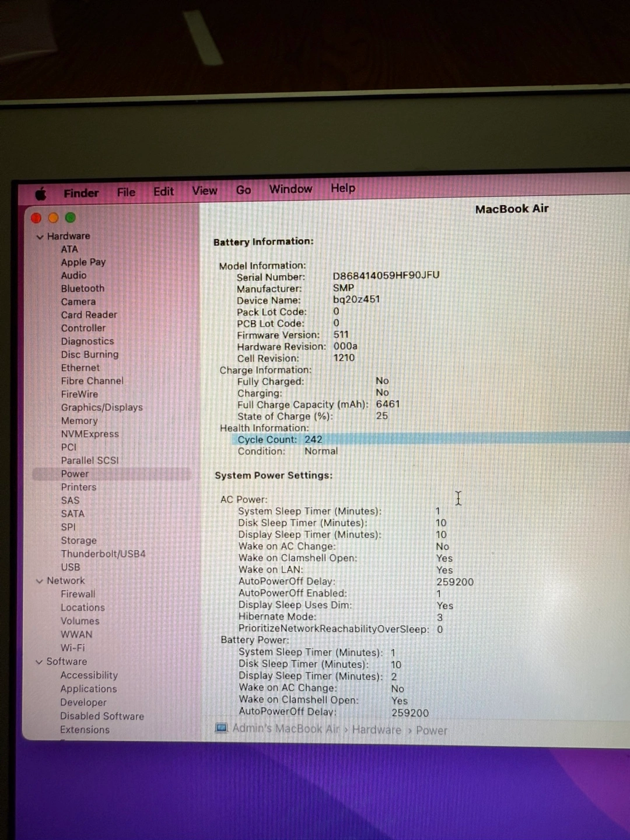Select Thunderbolt/USB4 in the sidebar
Screen dimensions: 630x840
point(103,554)
